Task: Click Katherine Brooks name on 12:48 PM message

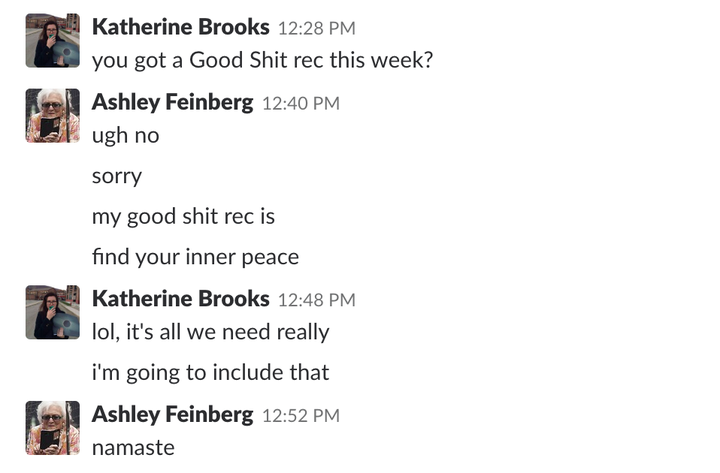Action: [x=180, y=299]
